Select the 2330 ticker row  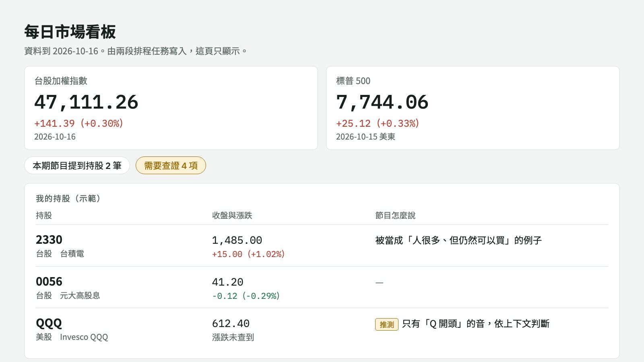(x=322, y=246)
